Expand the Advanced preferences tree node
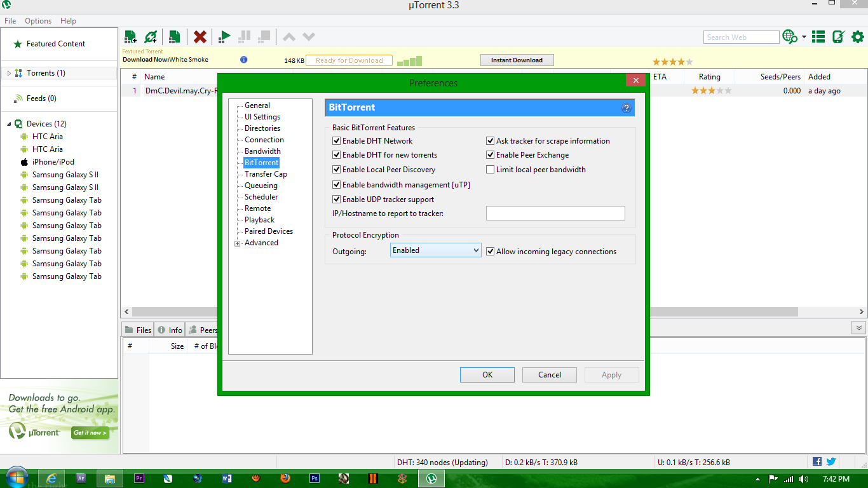The image size is (868, 488). 238,243
